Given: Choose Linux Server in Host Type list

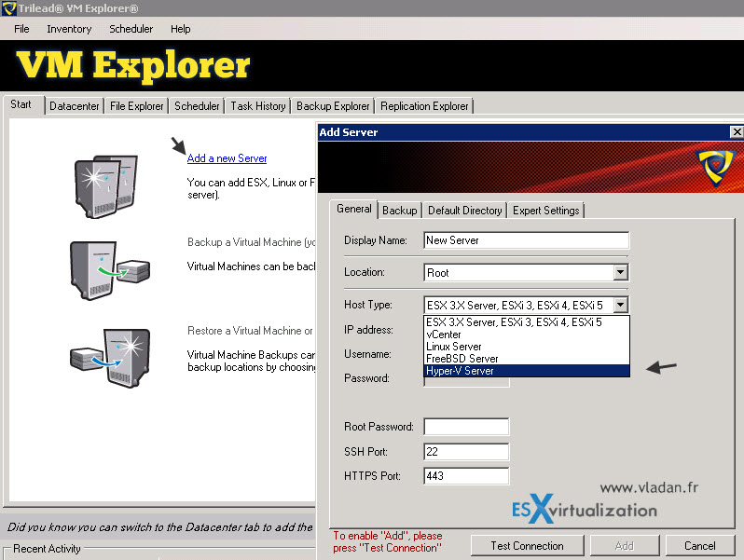Looking at the screenshot, I should (526, 347).
